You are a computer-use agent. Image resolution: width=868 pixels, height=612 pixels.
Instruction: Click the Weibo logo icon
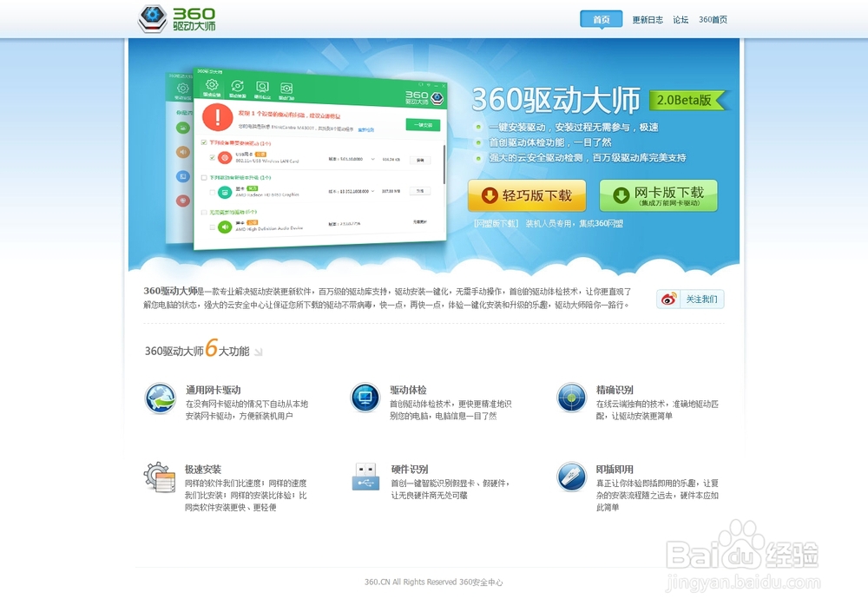click(x=668, y=299)
